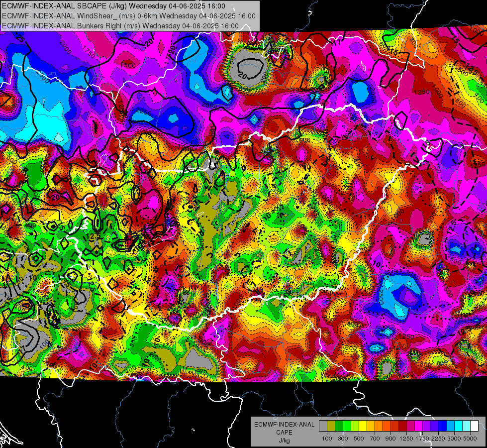Image resolution: width=487 pixels, height=448 pixels.
Task: Select the olive legend swatch above 100
Action: click(331, 426)
